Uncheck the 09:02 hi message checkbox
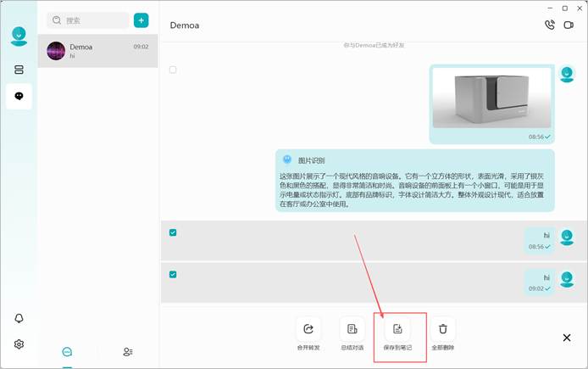The height and width of the screenshot is (369, 588). [173, 274]
